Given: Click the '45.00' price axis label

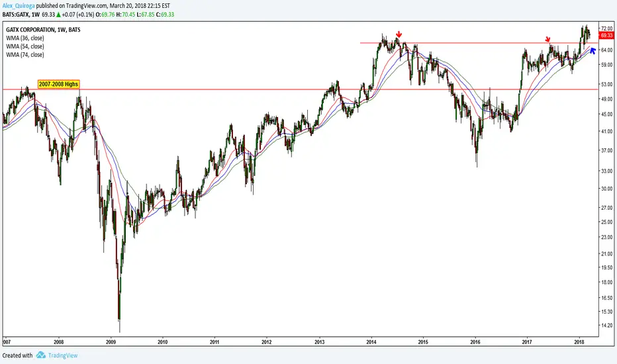Looking at the screenshot, I should 607,114.
